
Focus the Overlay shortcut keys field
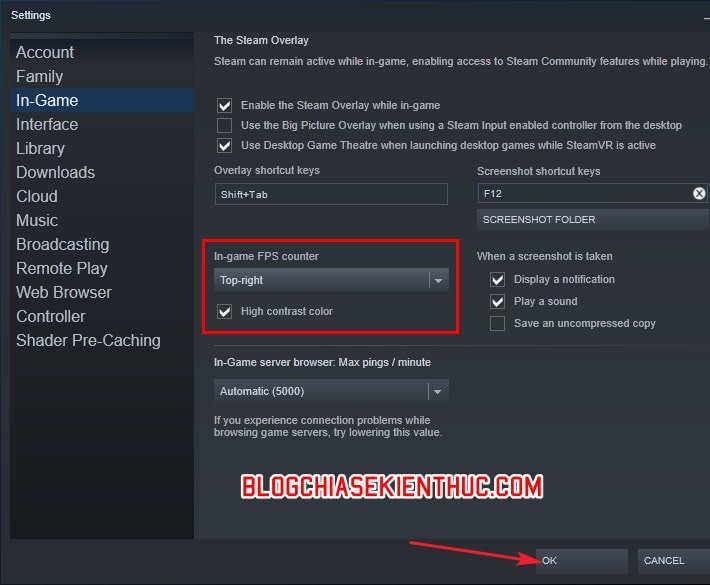[x=331, y=194]
